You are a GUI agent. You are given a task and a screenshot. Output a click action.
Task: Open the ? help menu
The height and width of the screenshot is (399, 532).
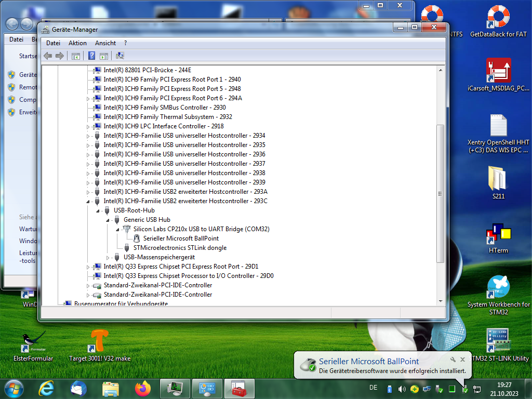tap(126, 43)
